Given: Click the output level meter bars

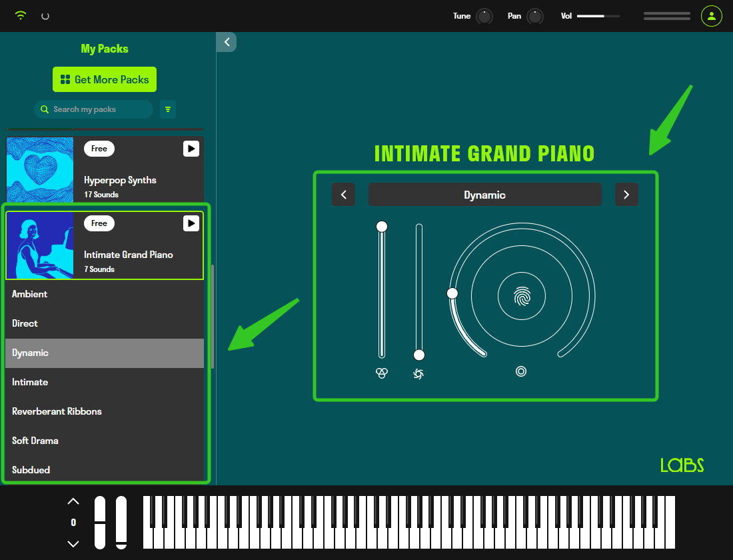Looking at the screenshot, I should click(x=666, y=16).
